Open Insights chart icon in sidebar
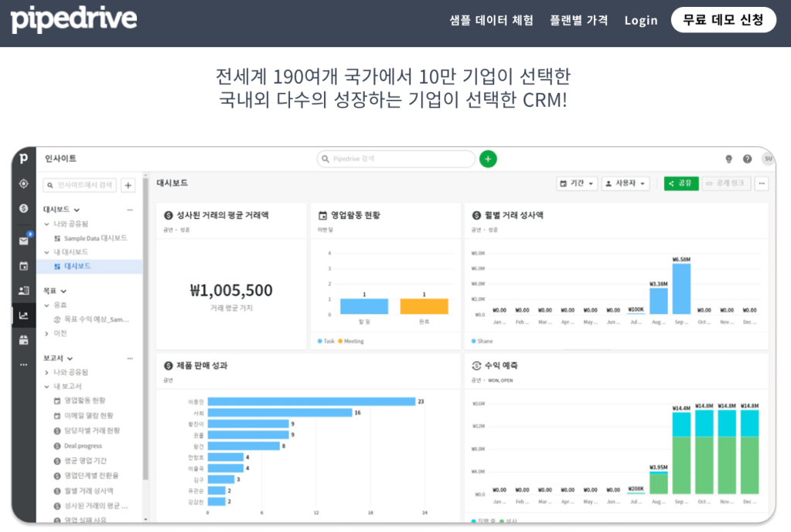Image resolution: width=791 pixels, height=532 pixels. tap(23, 315)
